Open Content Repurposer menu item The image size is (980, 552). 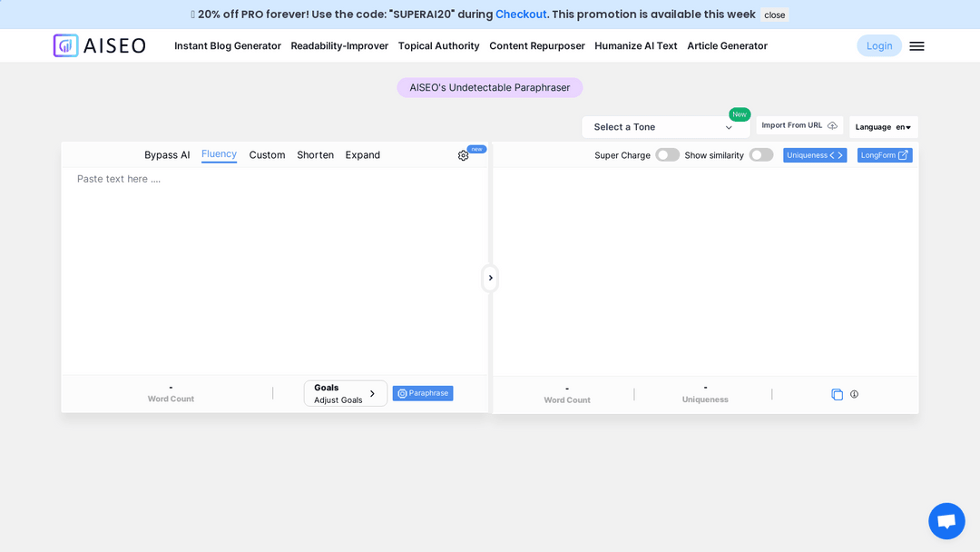coord(537,45)
